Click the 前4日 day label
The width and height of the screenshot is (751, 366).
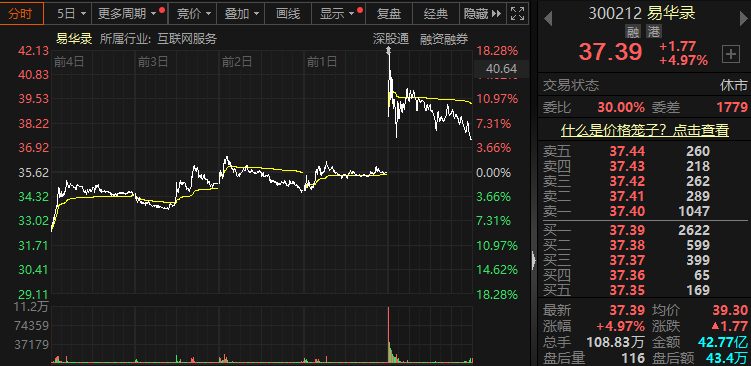[69, 61]
